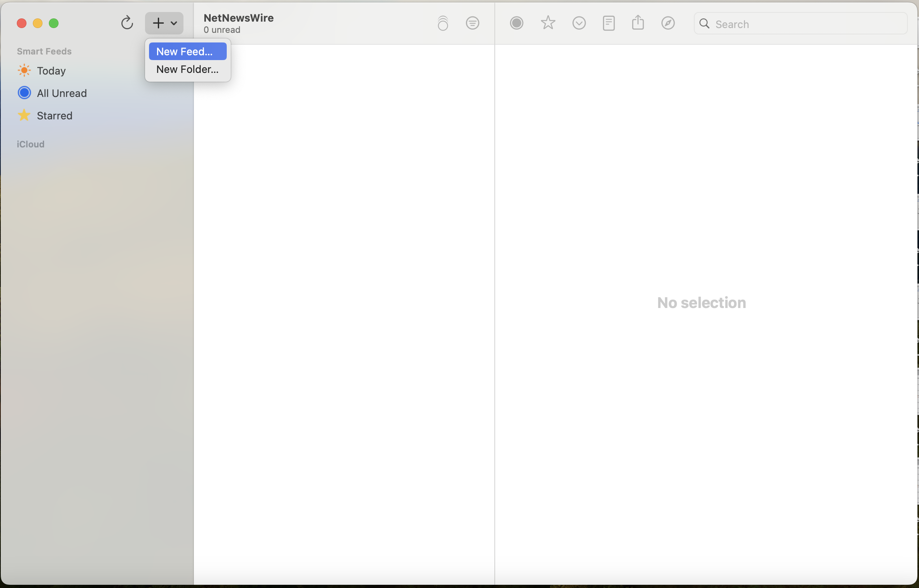
Task: Click the Smart Feeds section header
Action: 44,51
